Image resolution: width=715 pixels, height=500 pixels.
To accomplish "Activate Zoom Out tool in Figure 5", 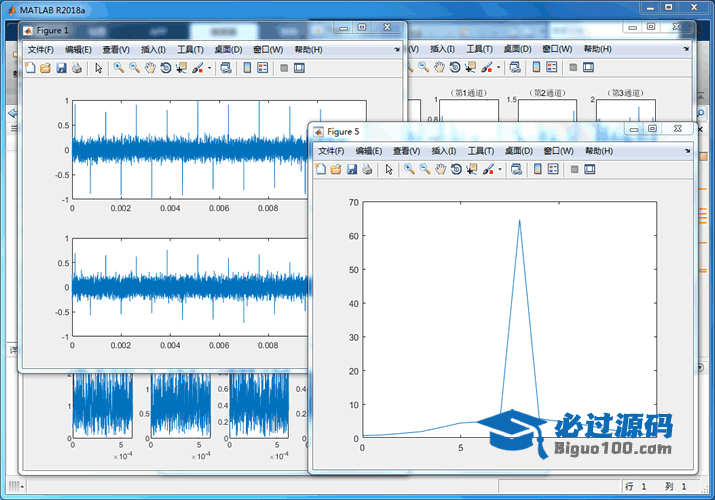I will [425, 170].
